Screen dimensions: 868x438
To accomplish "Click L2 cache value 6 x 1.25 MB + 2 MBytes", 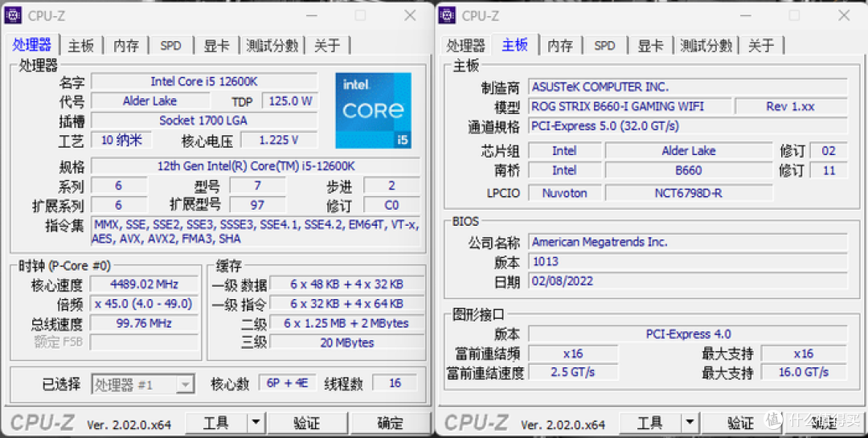I will click(x=346, y=323).
